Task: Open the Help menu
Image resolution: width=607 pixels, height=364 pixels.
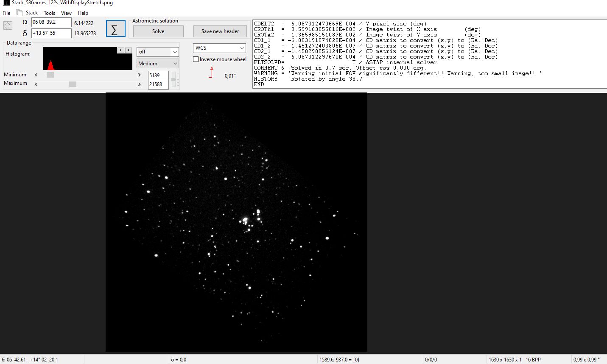Action: pyautogui.click(x=83, y=13)
